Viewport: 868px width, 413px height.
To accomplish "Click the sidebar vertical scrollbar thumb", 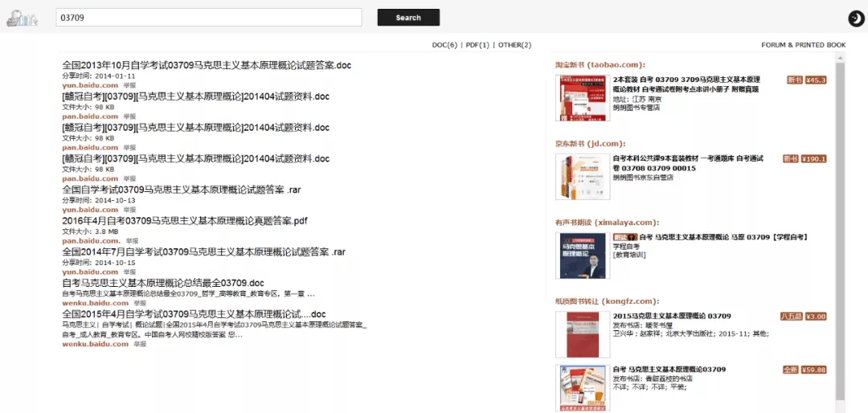I will [x=840, y=231].
